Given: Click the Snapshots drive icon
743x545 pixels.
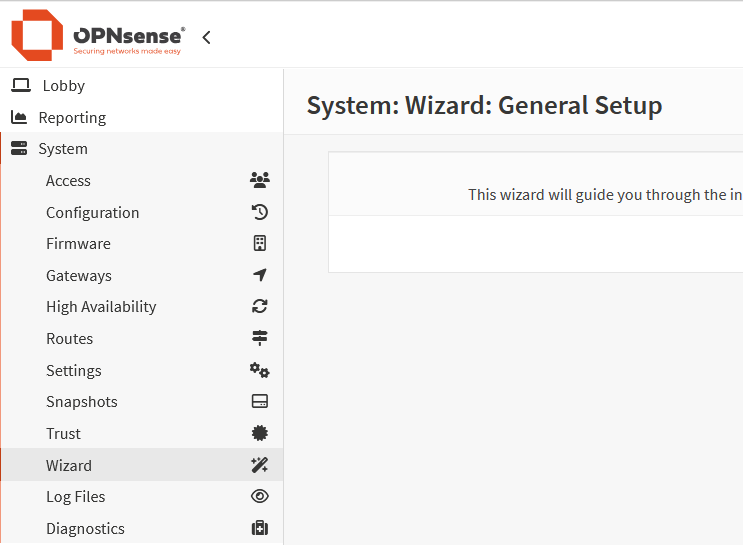Looking at the screenshot, I should pyautogui.click(x=259, y=402).
